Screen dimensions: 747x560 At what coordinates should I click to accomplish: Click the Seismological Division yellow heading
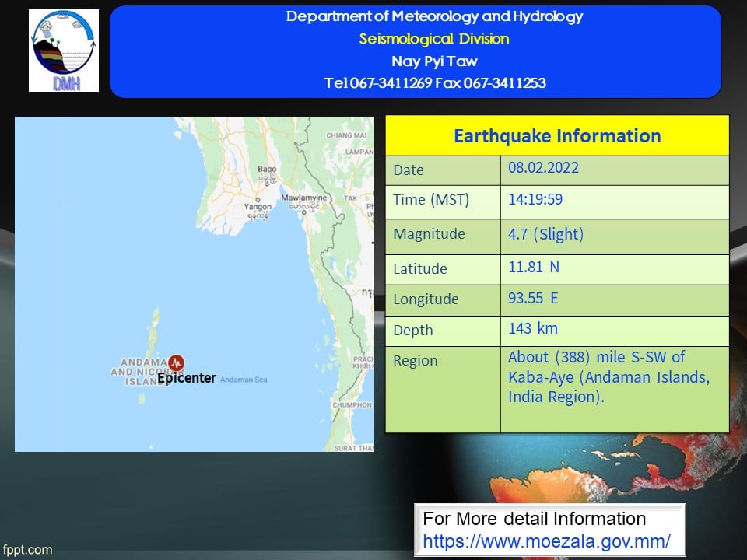click(x=434, y=39)
